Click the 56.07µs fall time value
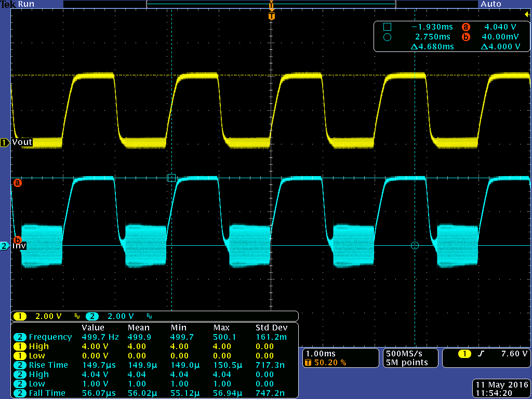Image resolution: width=532 pixels, height=399 pixels. (x=99, y=394)
